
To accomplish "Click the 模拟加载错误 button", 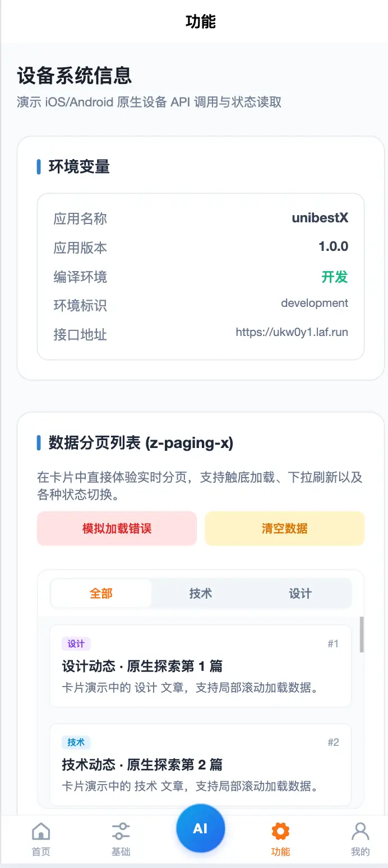I will 117,528.
